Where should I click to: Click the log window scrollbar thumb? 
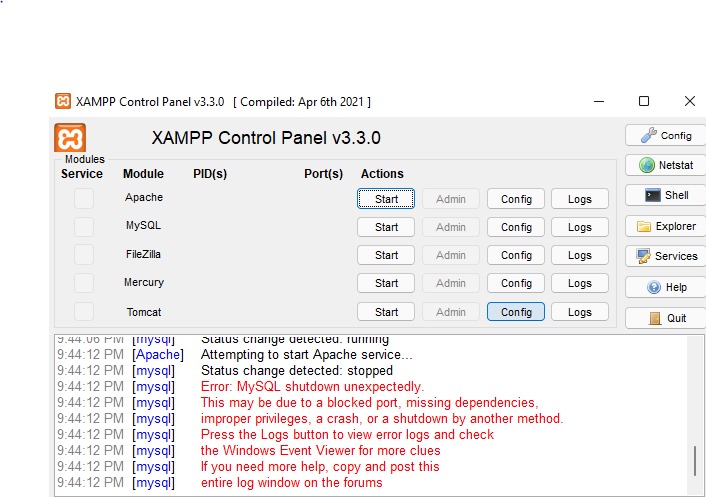[x=696, y=460]
